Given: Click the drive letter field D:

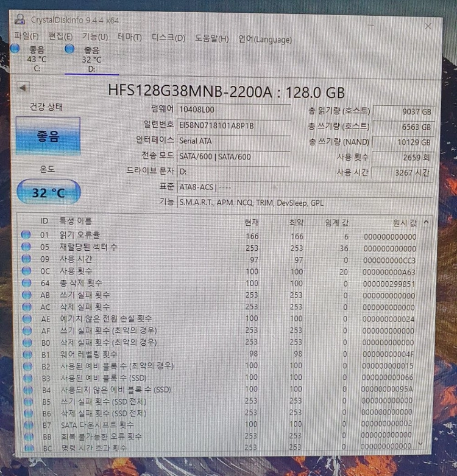Looking at the screenshot, I should 233,172.
